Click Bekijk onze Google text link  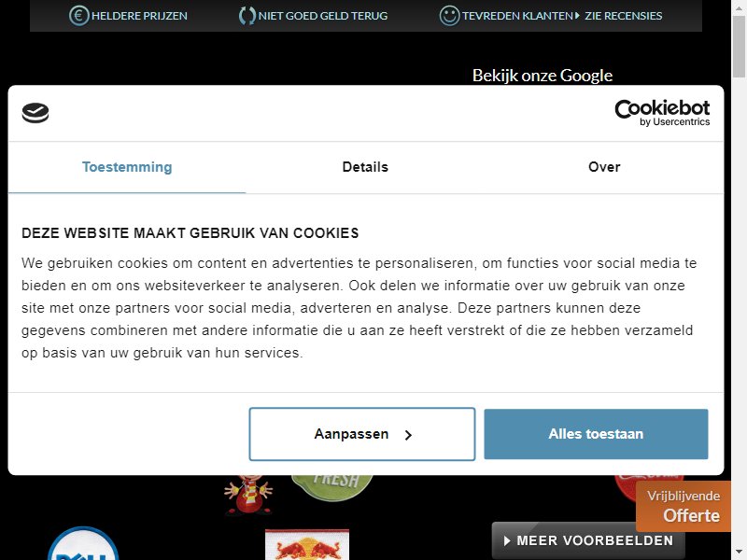pos(543,76)
